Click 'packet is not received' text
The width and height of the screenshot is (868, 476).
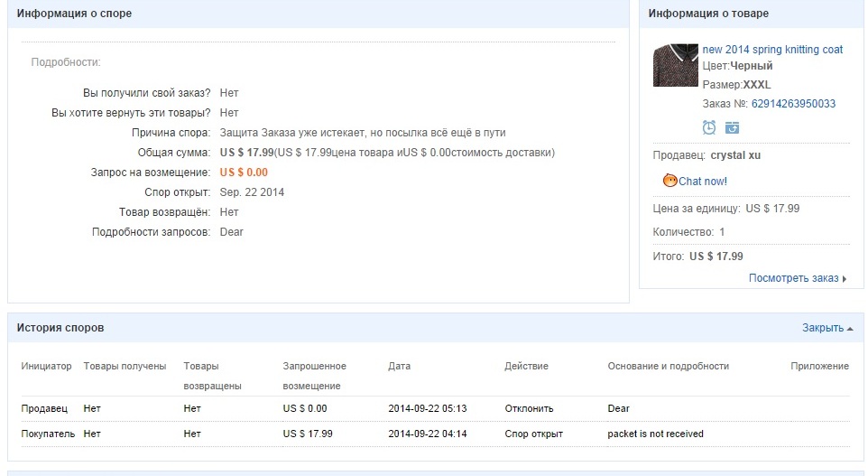(655, 434)
